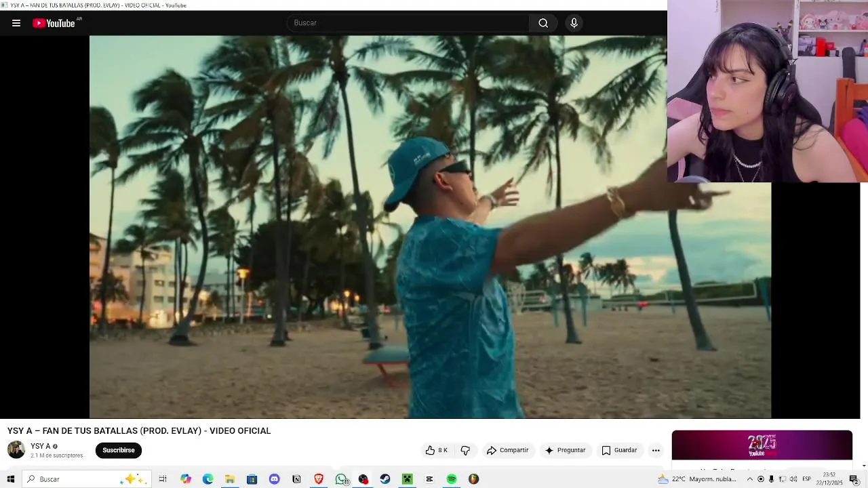Open the YSY A channel avatar
Screen dimensions: 868x488
pyautogui.click(x=16, y=449)
